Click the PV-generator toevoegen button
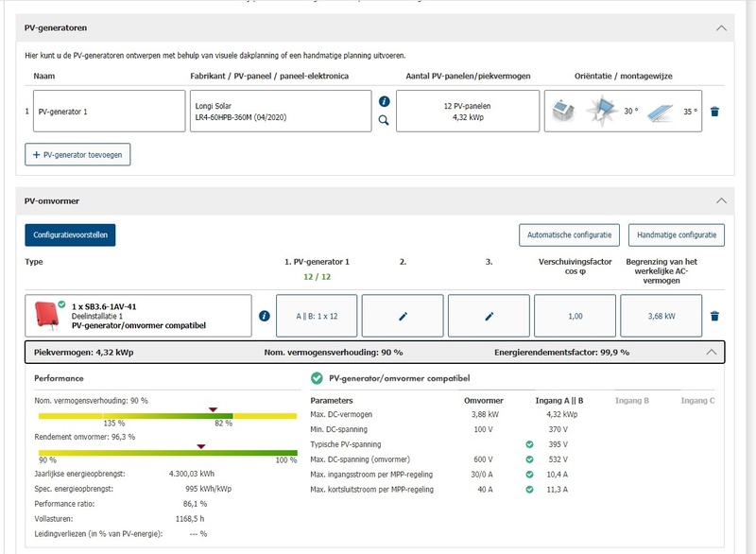 click(77, 154)
